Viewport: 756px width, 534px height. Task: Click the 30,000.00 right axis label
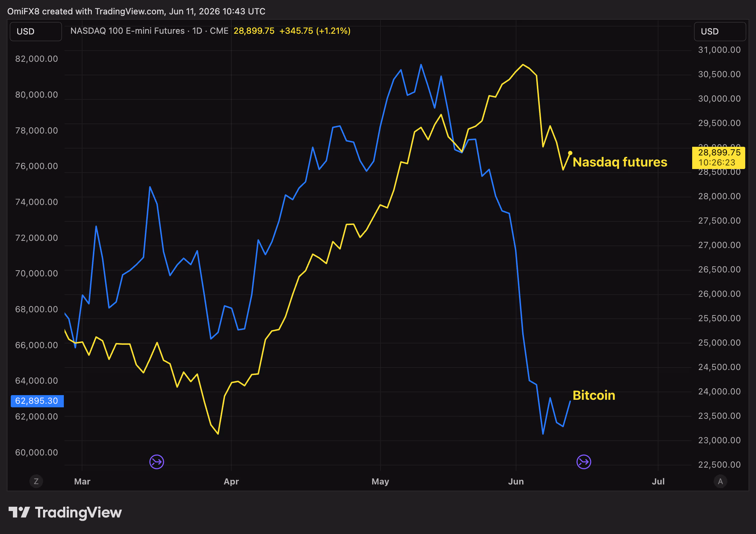coord(719,99)
